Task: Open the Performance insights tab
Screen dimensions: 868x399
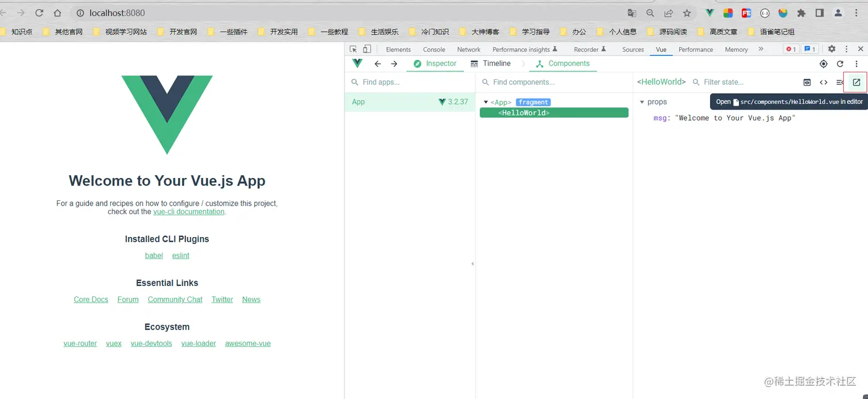Action: click(x=525, y=49)
